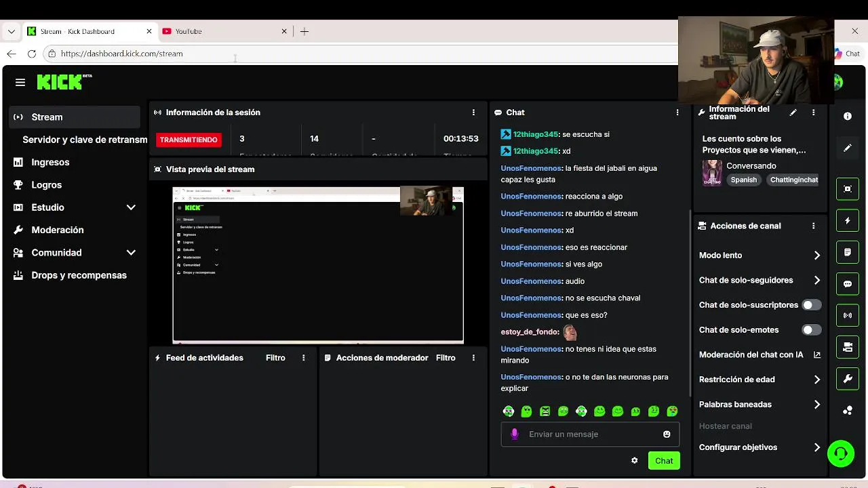Screen dimensions: 868x488
Task: Click the Enviar un mensaje input
Action: (x=590, y=434)
